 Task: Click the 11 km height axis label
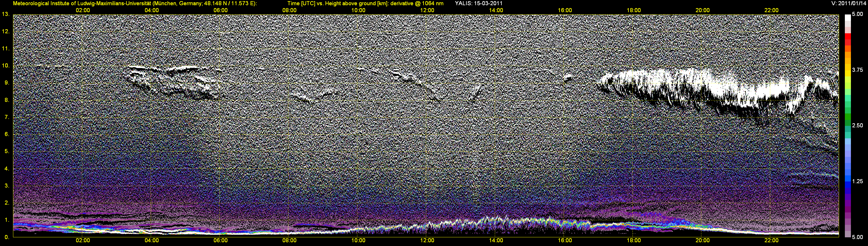pyautogui.click(x=6, y=49)
